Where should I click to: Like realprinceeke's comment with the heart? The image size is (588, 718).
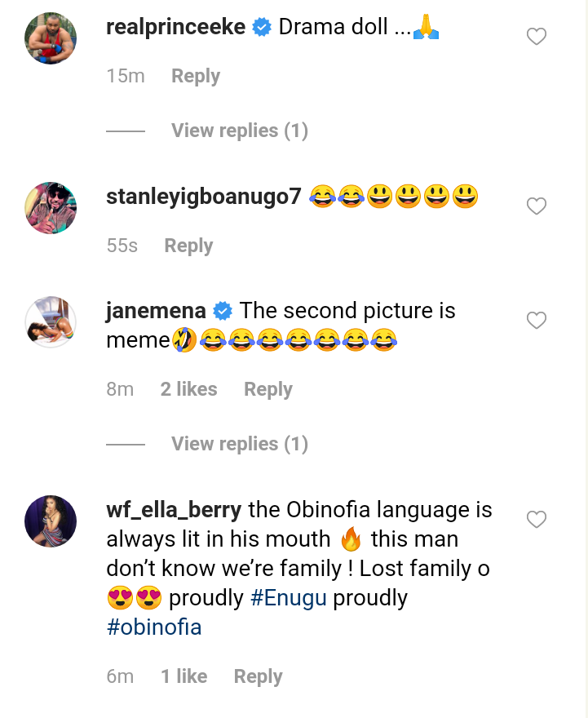pyautogui.click(x=536, y=37)
